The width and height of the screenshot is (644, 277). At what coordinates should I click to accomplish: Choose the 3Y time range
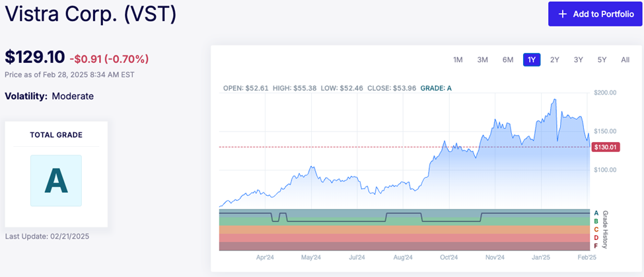[578, 60]
